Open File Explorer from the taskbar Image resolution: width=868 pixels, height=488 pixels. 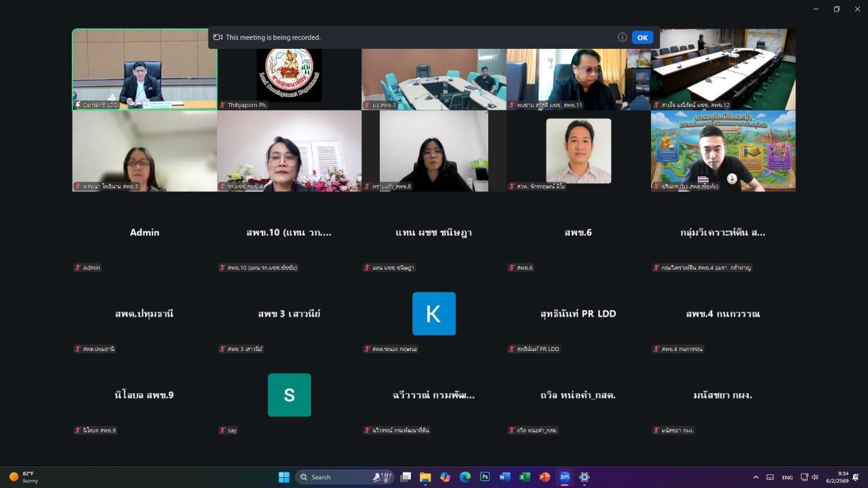(x=425, y=477)
